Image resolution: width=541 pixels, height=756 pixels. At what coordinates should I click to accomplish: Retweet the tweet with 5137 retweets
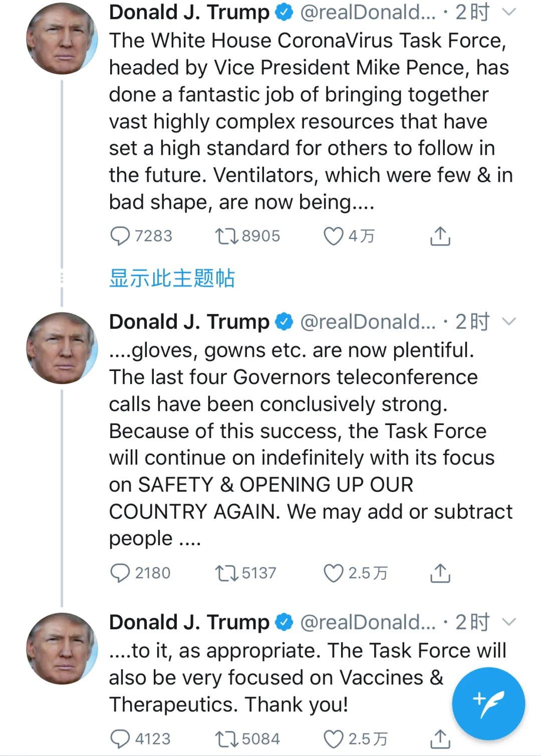point(226,573)
